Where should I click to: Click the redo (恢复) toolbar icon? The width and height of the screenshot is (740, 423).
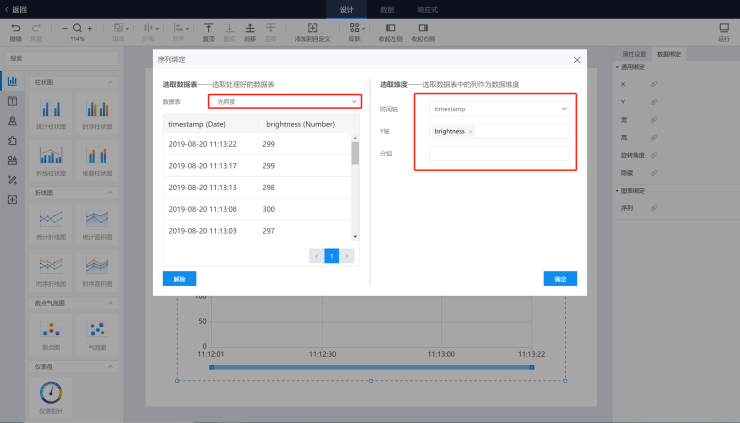pos(36,28)
